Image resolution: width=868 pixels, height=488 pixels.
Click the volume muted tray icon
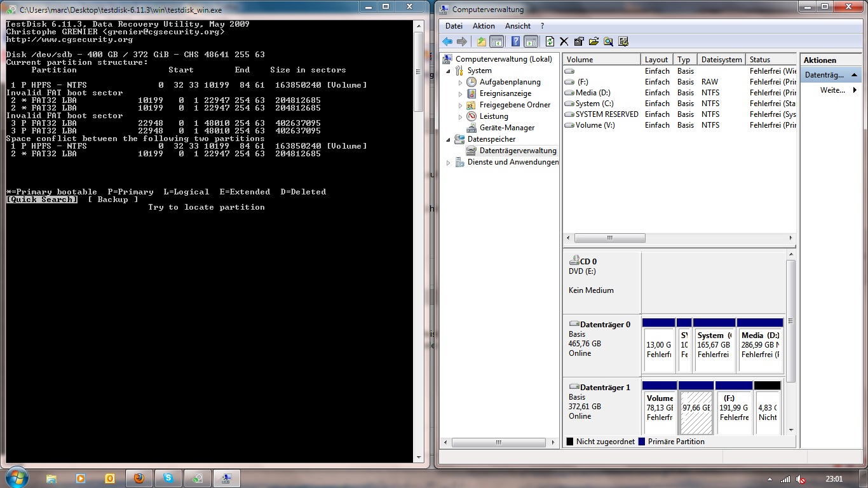pos(801,479)
